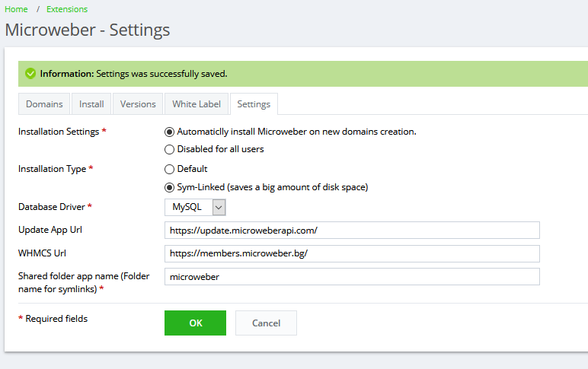This screenshot has height=369, width=588.
Task: Open the Extensions breadcrumb link
Action: click(x=66, y=9)
